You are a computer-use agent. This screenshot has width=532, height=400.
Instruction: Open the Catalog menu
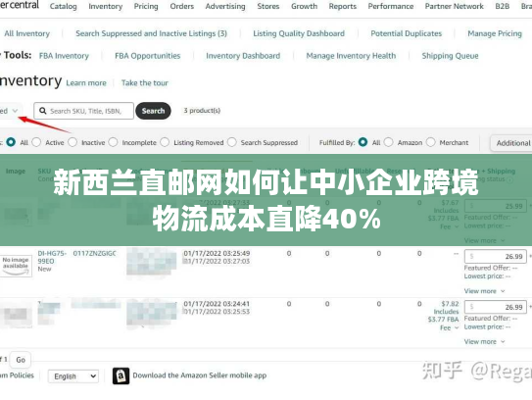click(63, 7)
